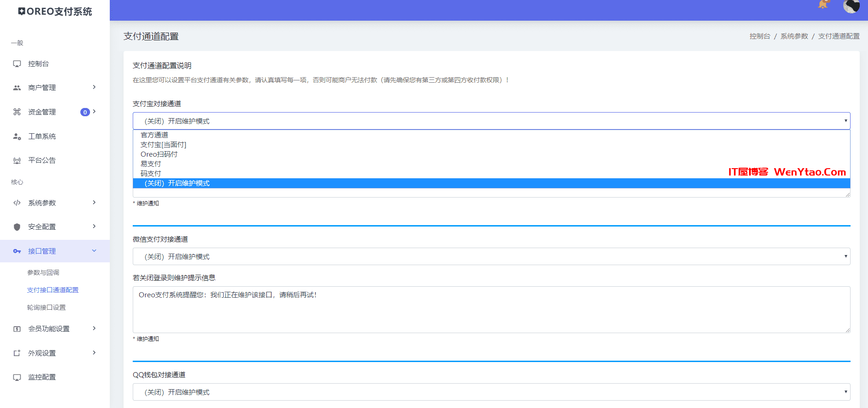Expand the 系统参数 submenu chevron
The image size is (868, 408).
[x=94, y=203]
